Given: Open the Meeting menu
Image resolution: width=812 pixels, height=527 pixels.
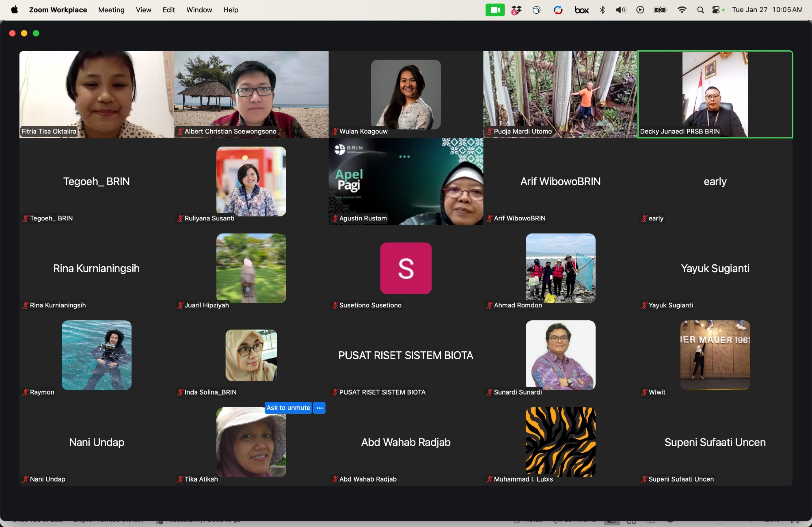Looking at the screenshot, I should [x=111, y=10].
